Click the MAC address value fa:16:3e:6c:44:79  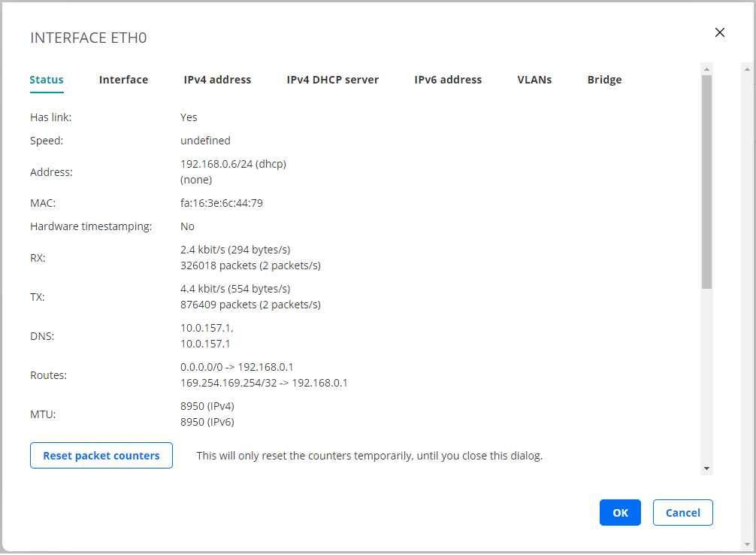coord(222,203)
